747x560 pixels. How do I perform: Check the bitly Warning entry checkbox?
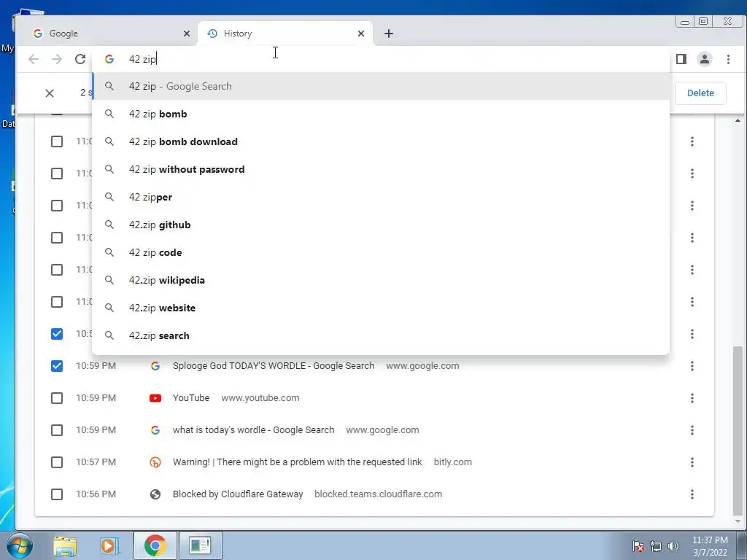57,462
